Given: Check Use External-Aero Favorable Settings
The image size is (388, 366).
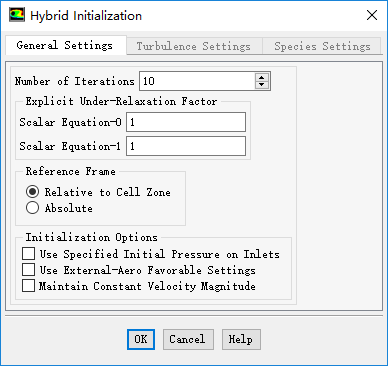Looking at the screenshot, I should (28, 270).
